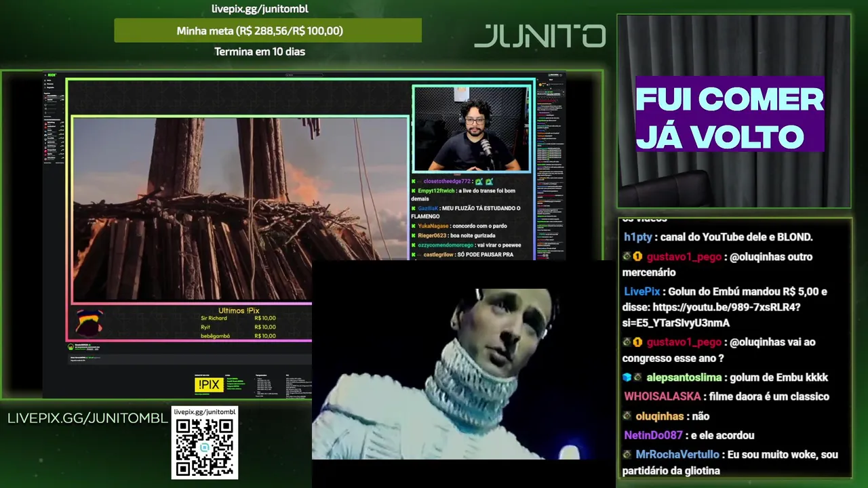Click the alepsantoslima username in chat
Image resolution: width=868 pixels, height=488 pixels.
coord(684,378)
